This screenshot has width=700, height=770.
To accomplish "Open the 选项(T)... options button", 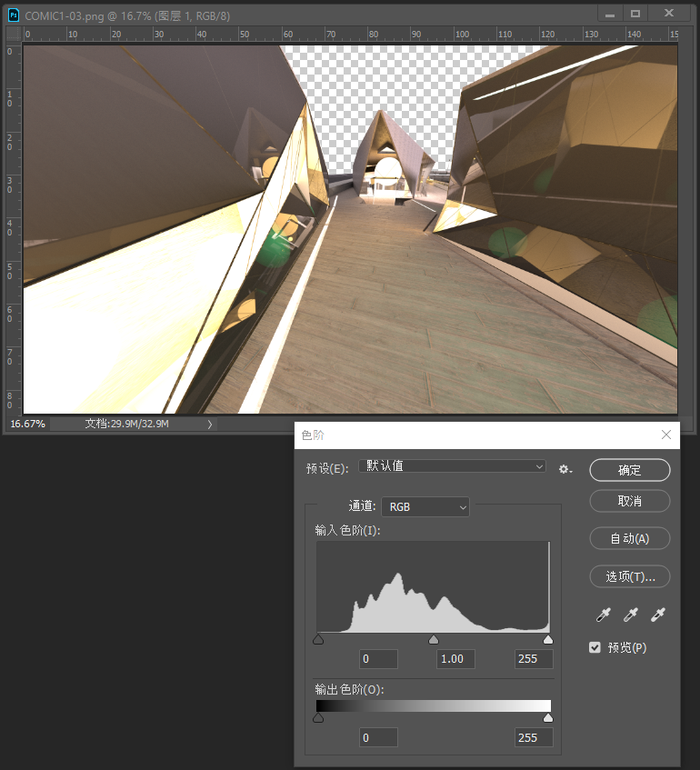I will point(629,576).
